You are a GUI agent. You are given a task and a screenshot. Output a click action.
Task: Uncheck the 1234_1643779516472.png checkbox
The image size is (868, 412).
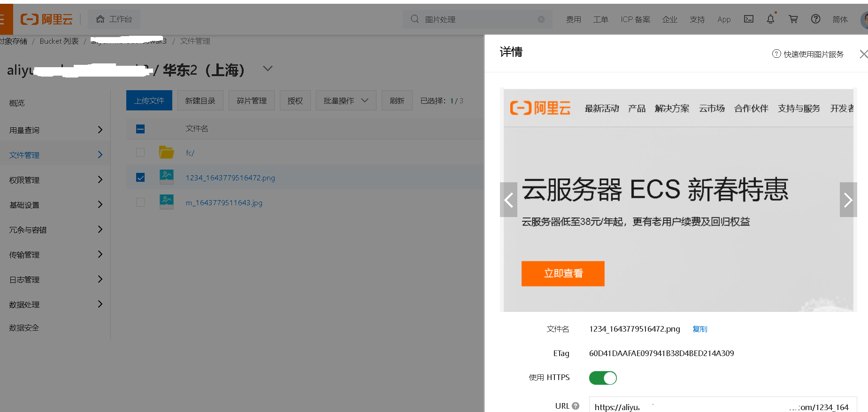pyautogui.click(x=140, y=178)
